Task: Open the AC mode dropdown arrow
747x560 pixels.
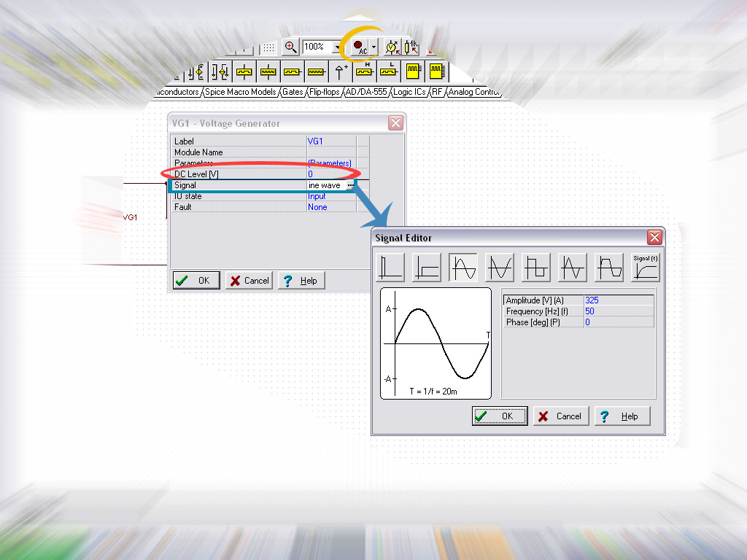Action: tap(373, 47)
